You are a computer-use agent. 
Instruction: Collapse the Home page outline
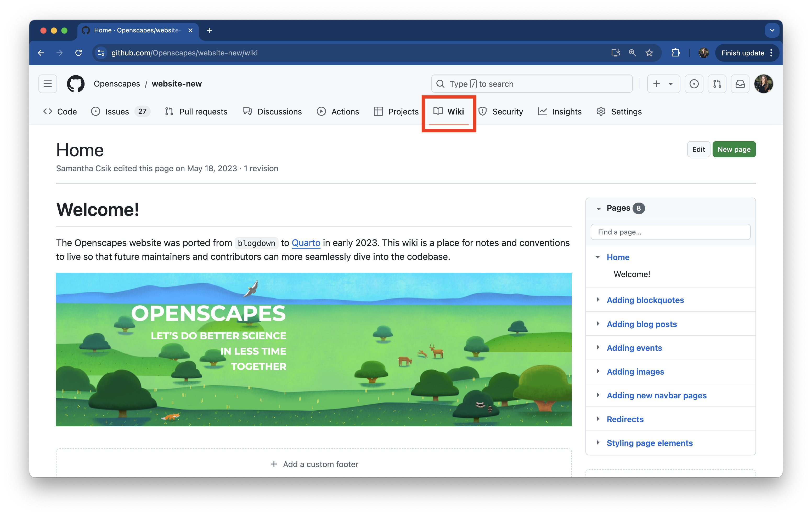(x=598, y=257)
